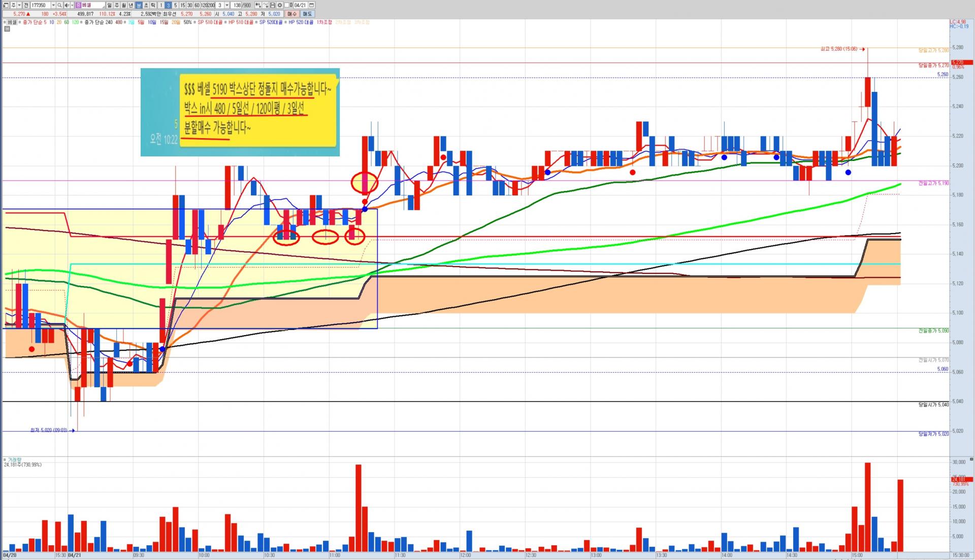This screenshot has height=560, width=975.
Task: Switch to 일 (daily) chart period
Action: [109, 5]
